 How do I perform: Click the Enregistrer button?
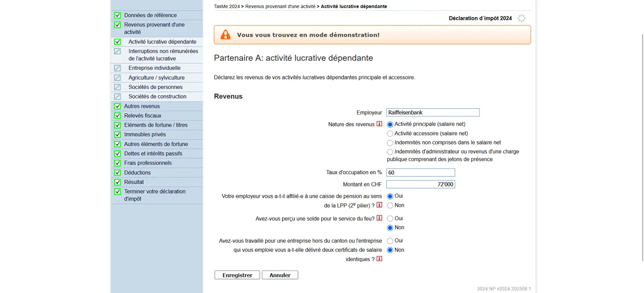pos(237,275)
